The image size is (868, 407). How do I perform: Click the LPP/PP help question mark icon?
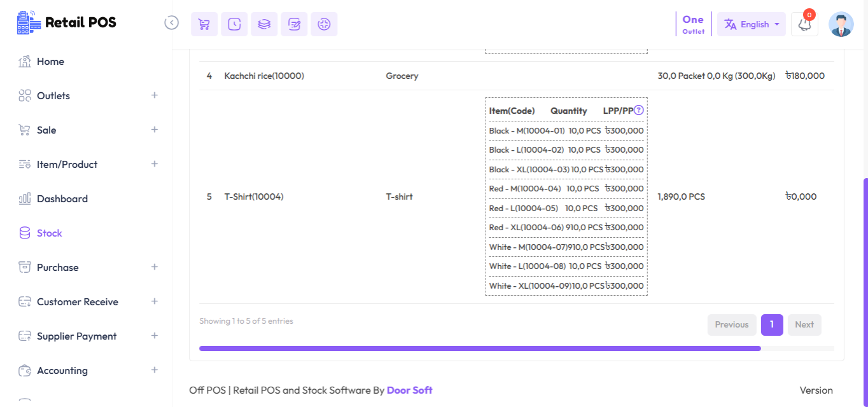[639, 110]
